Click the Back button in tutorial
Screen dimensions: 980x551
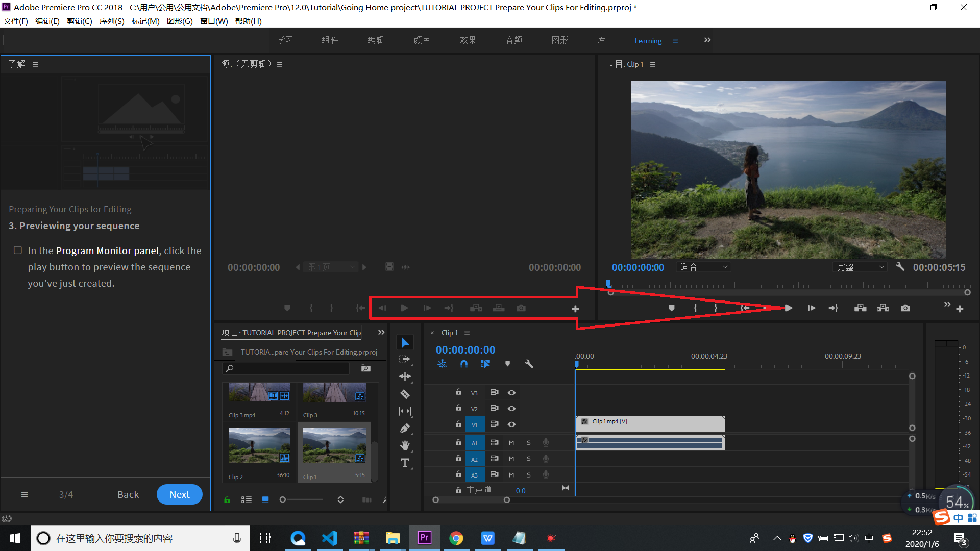point(128,494)
